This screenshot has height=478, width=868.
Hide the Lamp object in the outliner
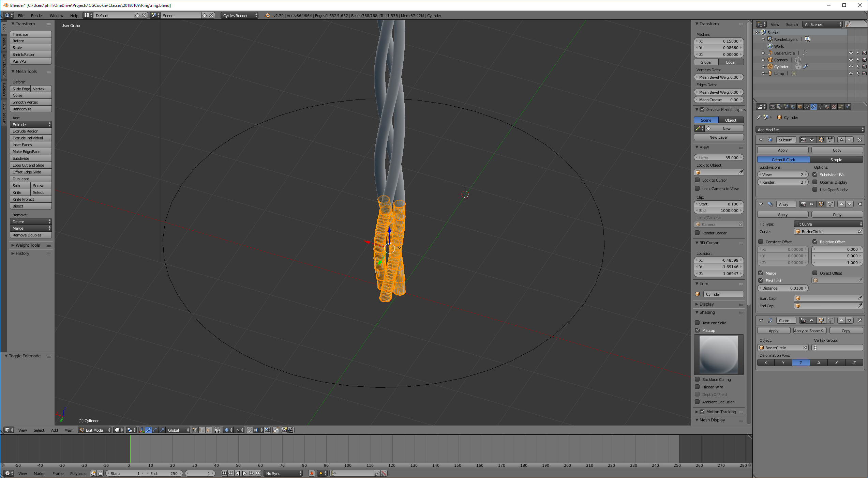click(851, 73)
